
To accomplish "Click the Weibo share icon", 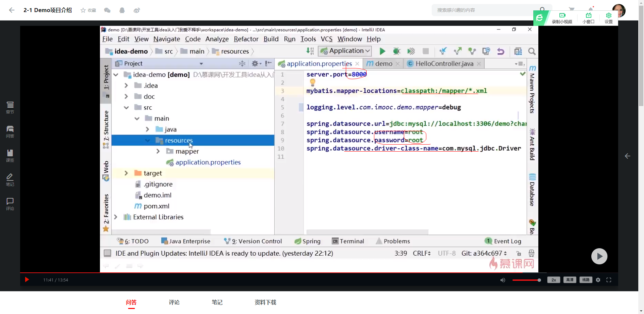I will 137,10.
